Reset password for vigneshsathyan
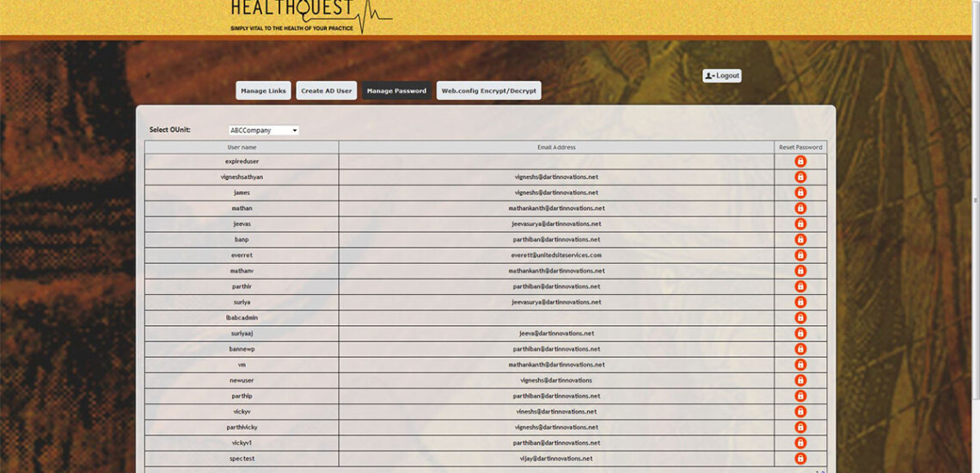The image size is (980, 473). (800, 177)
